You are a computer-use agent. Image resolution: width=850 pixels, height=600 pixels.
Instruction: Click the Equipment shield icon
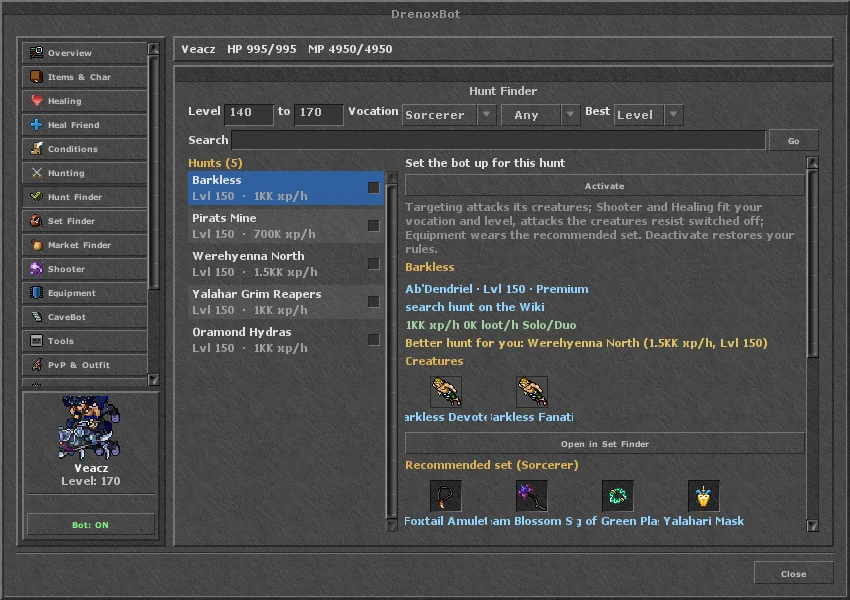coord(36,293)
